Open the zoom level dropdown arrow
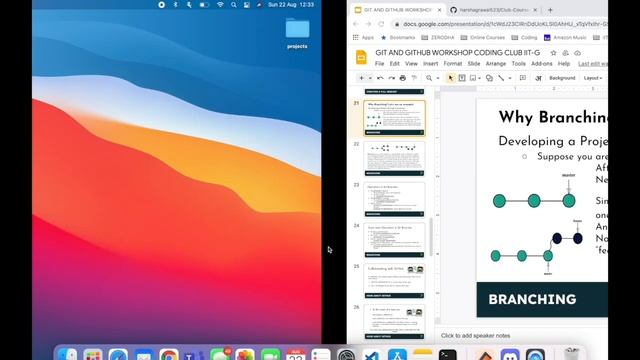Image resolution: width=640 pixels, height=360 pixels. (438, 78)
